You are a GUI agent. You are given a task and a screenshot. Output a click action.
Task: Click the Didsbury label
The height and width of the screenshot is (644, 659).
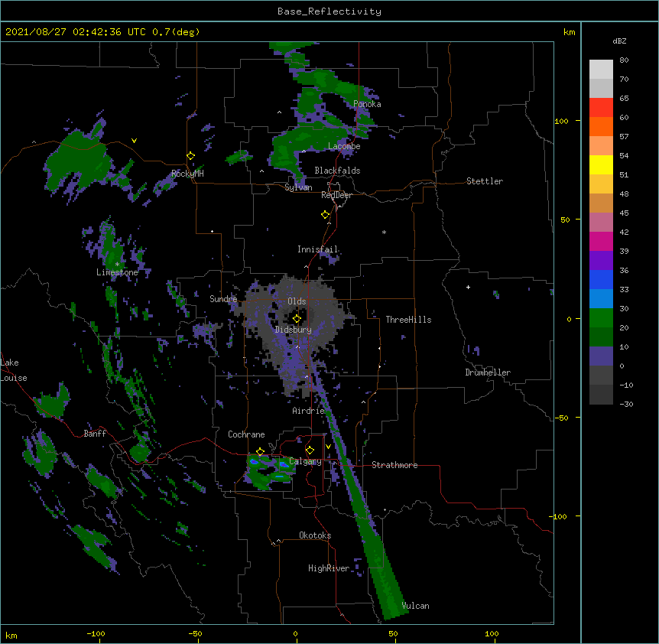(294, 330)
